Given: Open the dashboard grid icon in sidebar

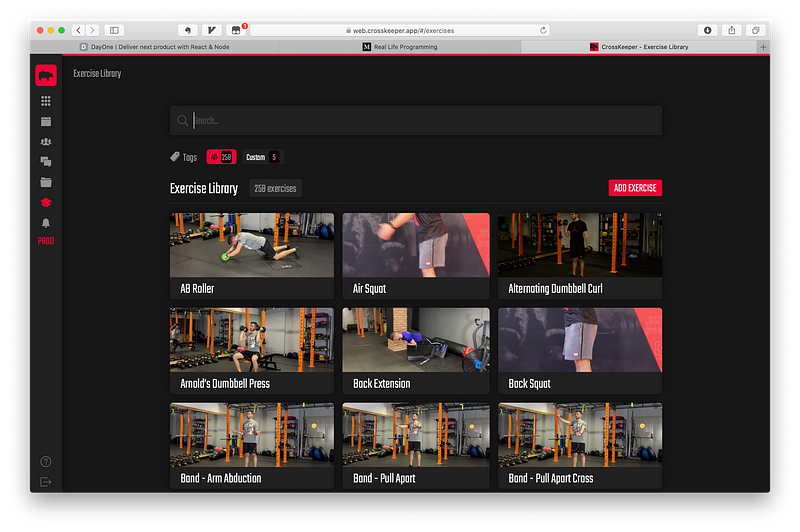Looking at the screenshot, I should click(46, 101).
